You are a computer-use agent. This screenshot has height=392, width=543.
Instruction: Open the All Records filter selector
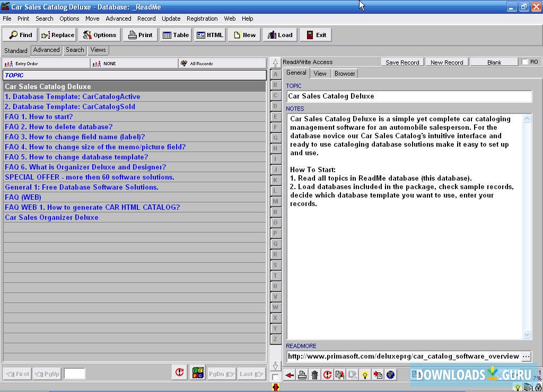(x=223, y=64)
